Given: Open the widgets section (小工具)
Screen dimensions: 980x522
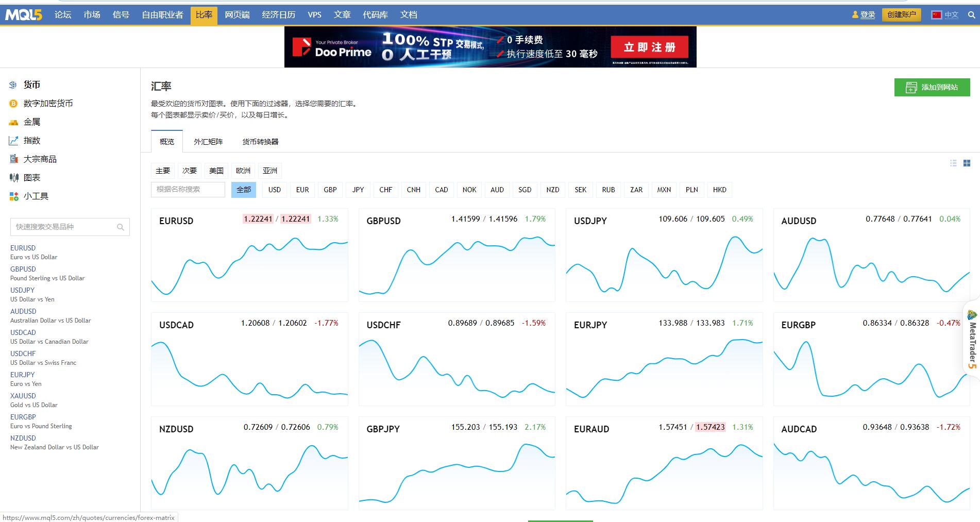Looking at the screenshot, I should pyautogui.click(x=36, y=196).
